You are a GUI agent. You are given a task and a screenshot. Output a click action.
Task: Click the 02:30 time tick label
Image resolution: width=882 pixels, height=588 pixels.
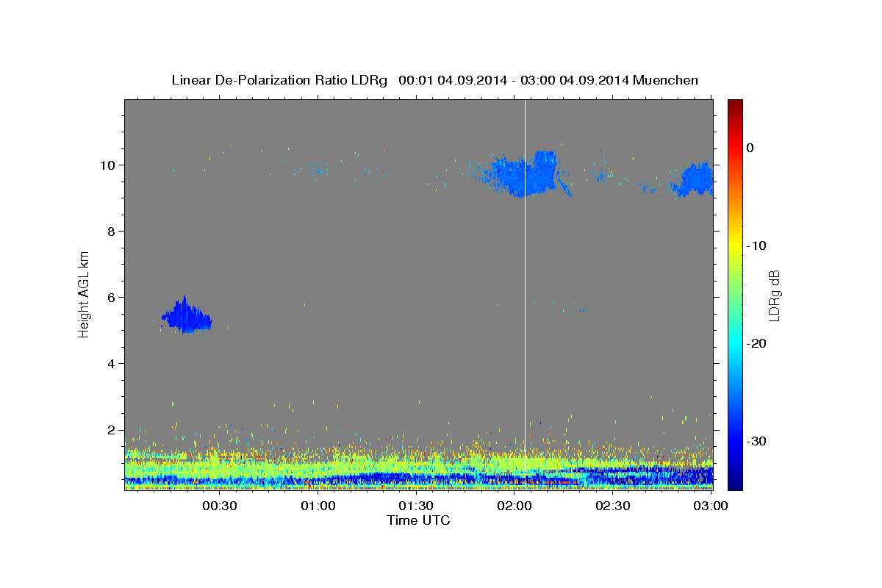(613, 506)
